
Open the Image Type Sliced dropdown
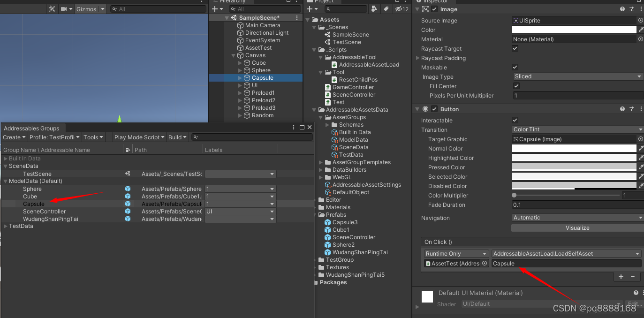[x=578, y=76]
